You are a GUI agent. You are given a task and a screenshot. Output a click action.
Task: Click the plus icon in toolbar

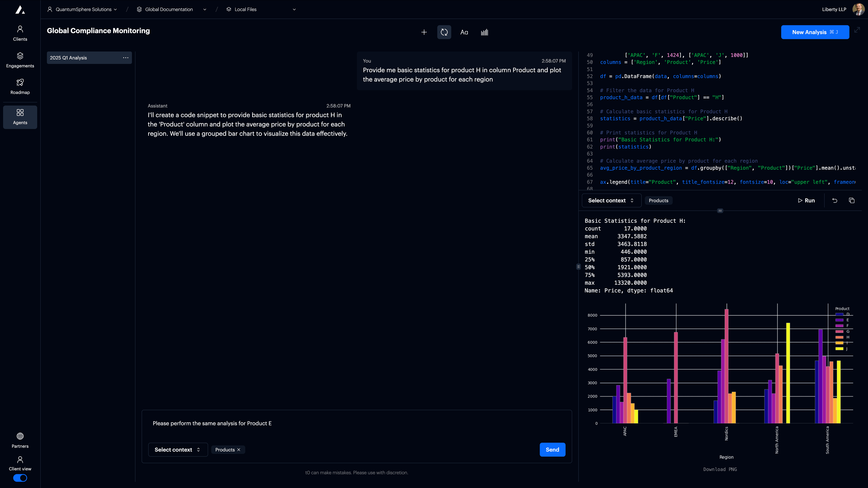click(x=424, y=32)
